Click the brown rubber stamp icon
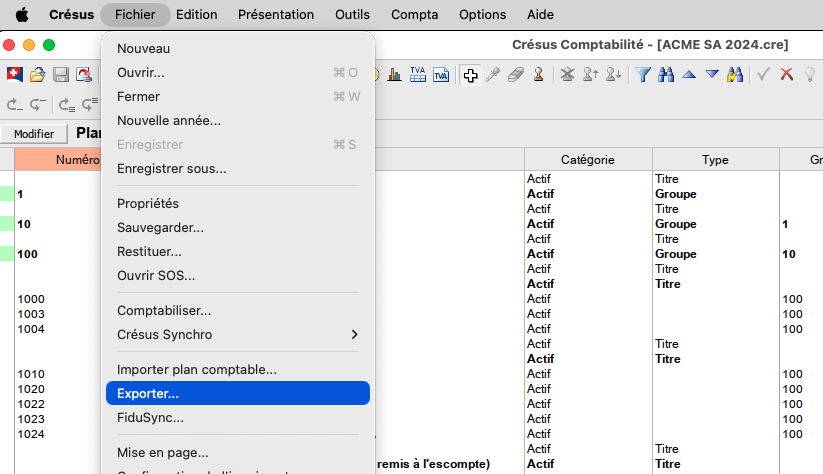 tap(538, 75)
